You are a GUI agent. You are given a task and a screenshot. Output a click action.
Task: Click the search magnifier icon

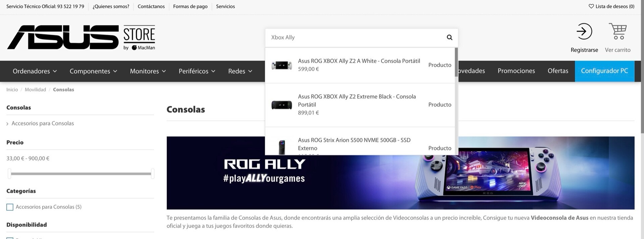pos(449,37)
